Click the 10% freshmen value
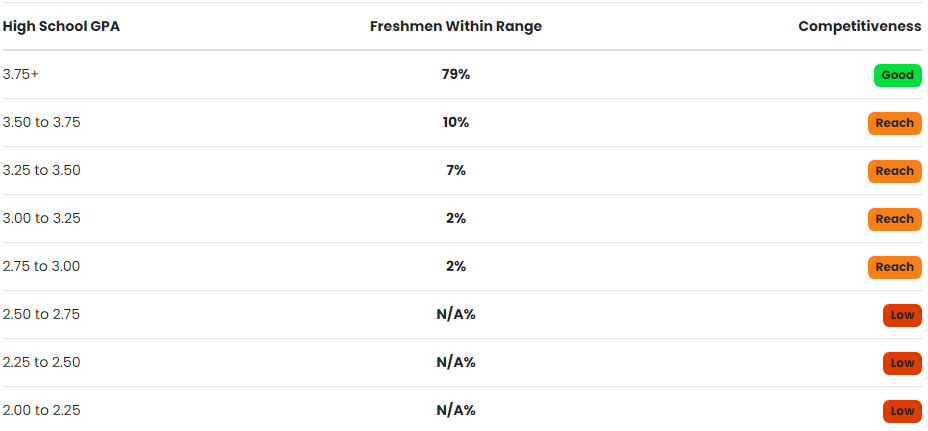This screenshot has height=431, width=928. click(456, 123)
